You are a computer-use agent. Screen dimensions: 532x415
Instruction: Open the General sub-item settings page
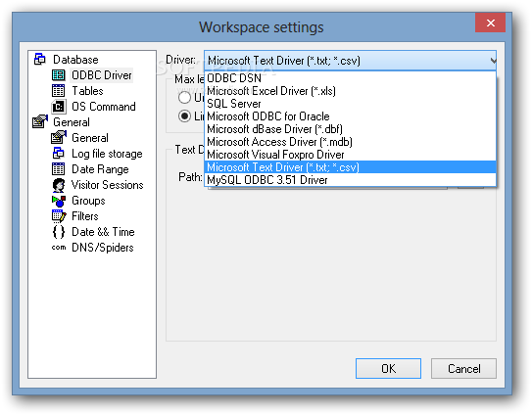[90, 138]
